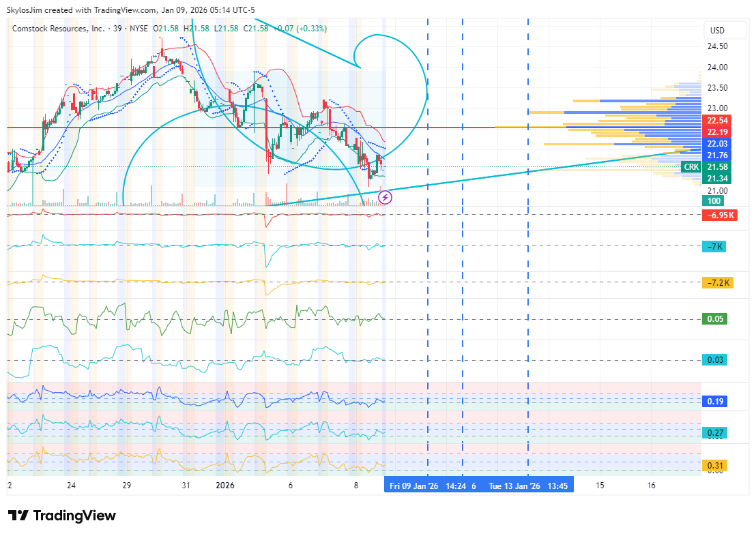The image size is (756, 536).
Task: Click the CRK symbol price tag
Action: click(x=691, y=167)
